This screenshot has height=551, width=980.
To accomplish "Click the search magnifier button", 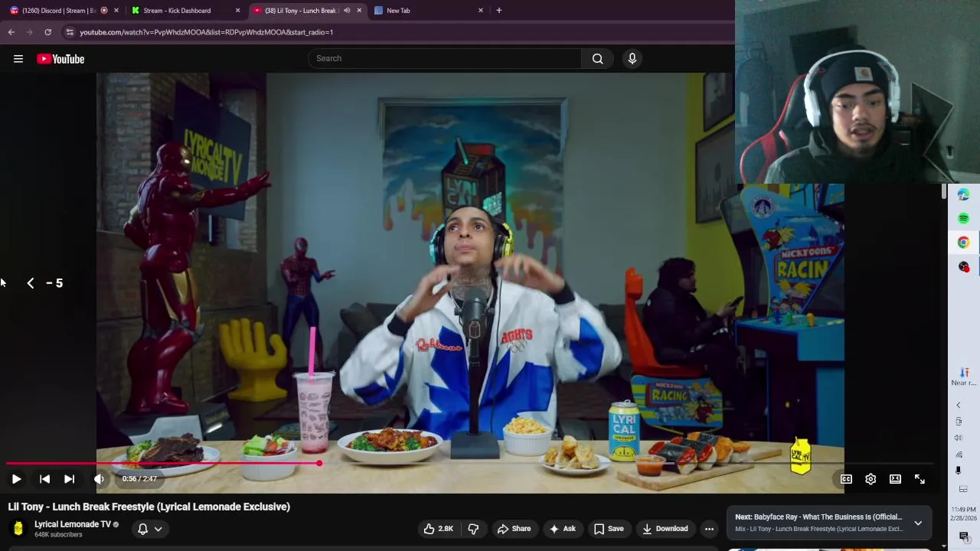I will (597, 58).
